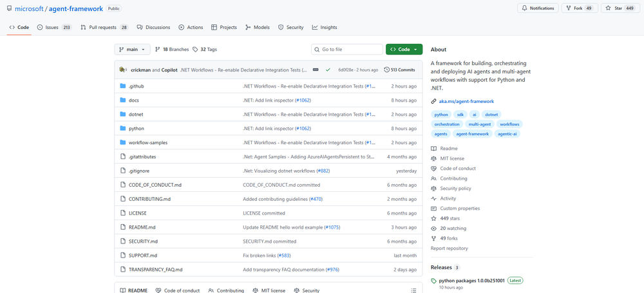Switch to the Pull requests tab
The width and height of the screenshot is (644, 293).
pyautogui.click(x=104, y=27)
